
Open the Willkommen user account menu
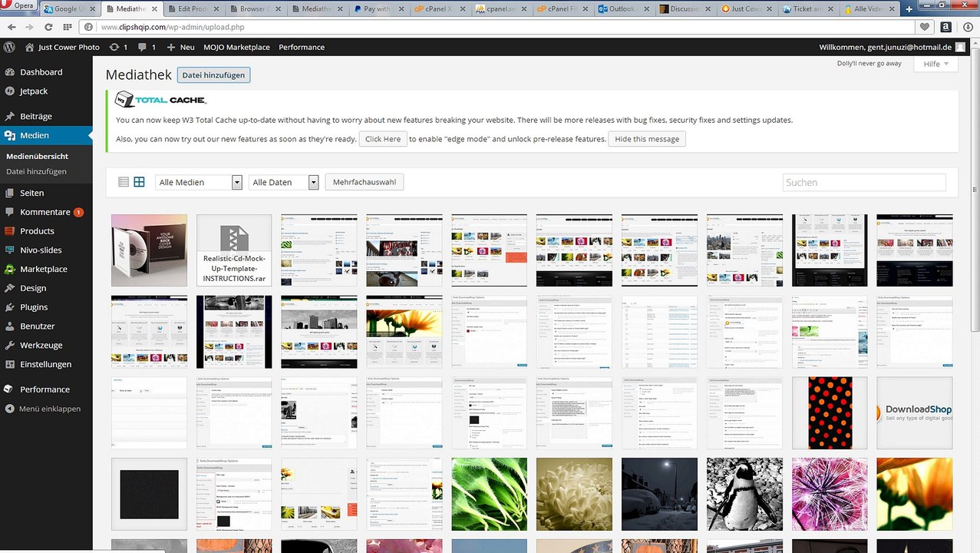(x=893, y=47)
